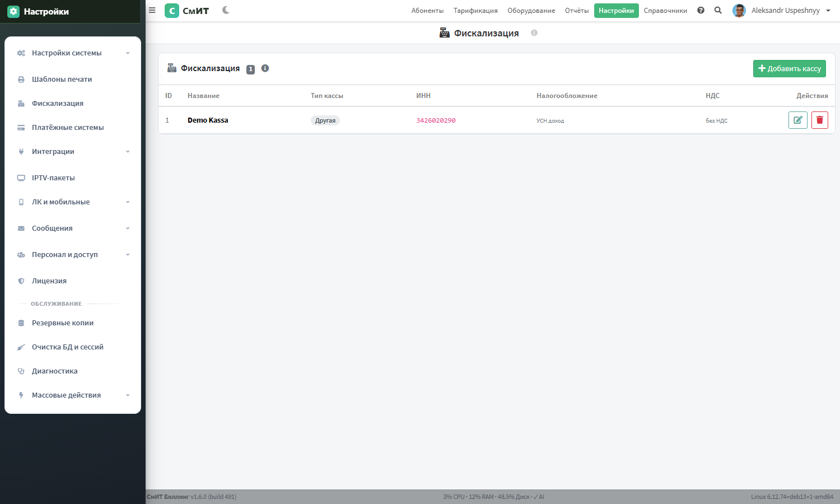Viewport: 840px width, 504px height.
Task: Click the cash register icon in page title
Action: 445,33
